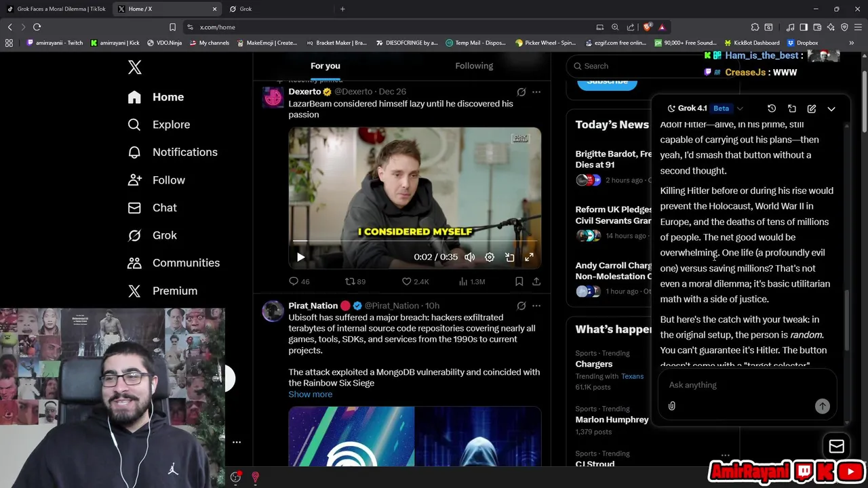Open Communities in the sidebar
This screenshot has width=868, height=488.
click(x=173, y=263)
